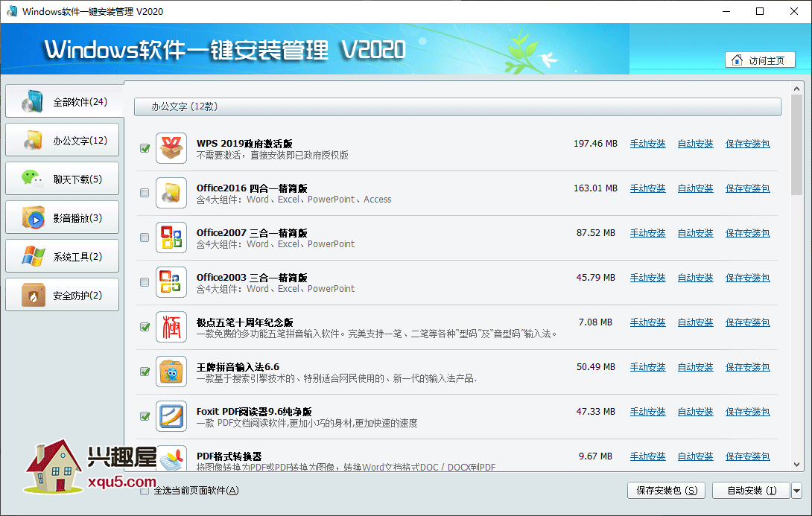Click the Foxit PDF阅读器9.6纯净版 title
This screenshot has height=516, width=812.
254,411
